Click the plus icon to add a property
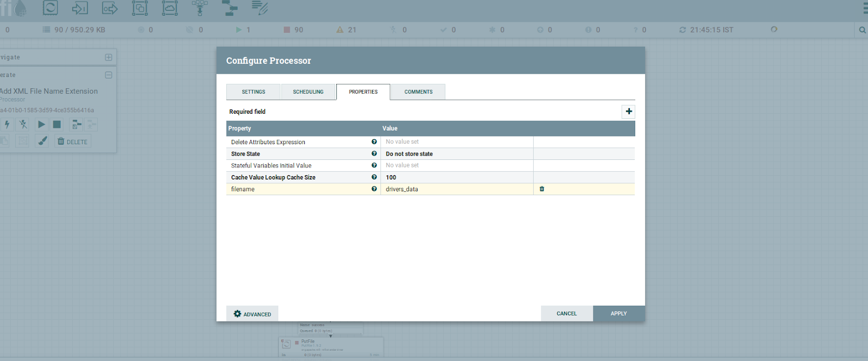The width and height of the screenshot is (868, 361). click(628, 112)
